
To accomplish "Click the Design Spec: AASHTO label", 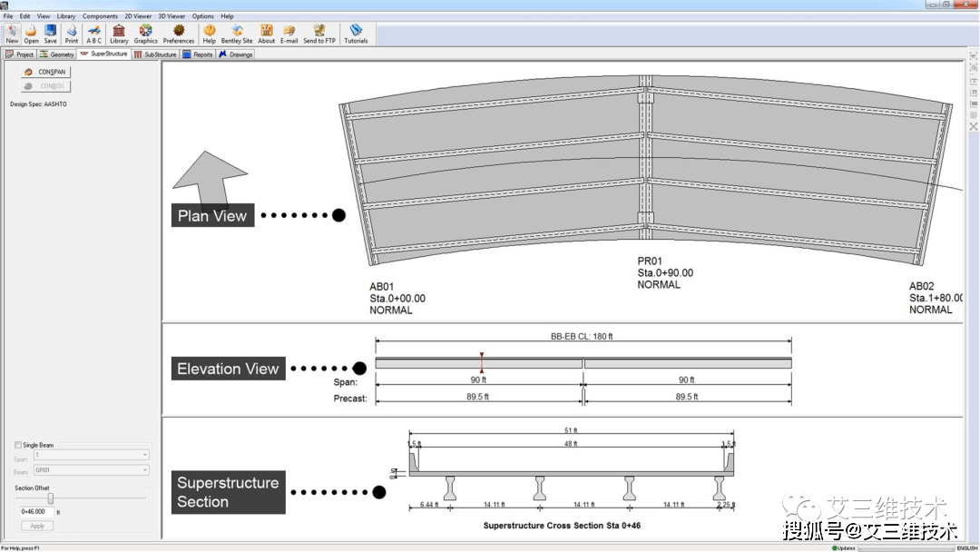I will tap(38, 104).
